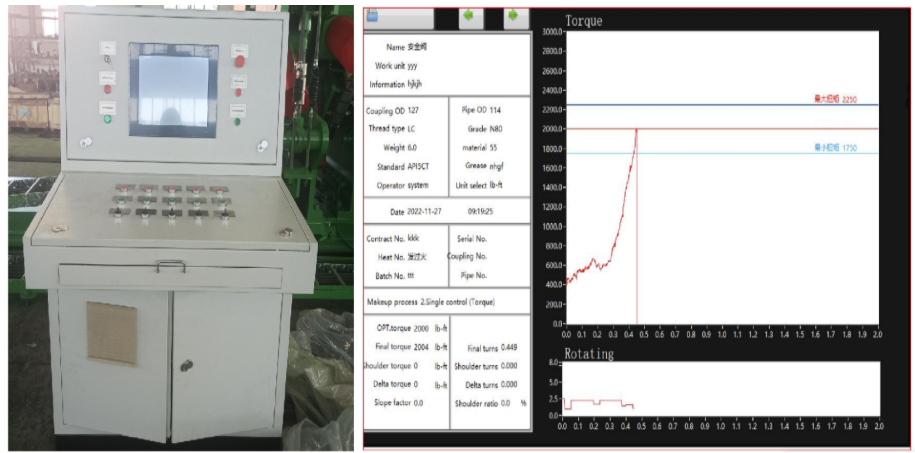915x453 pixels.
Task: Select Shoulder ratio value 0.0
Action: (x=506, y=403)
